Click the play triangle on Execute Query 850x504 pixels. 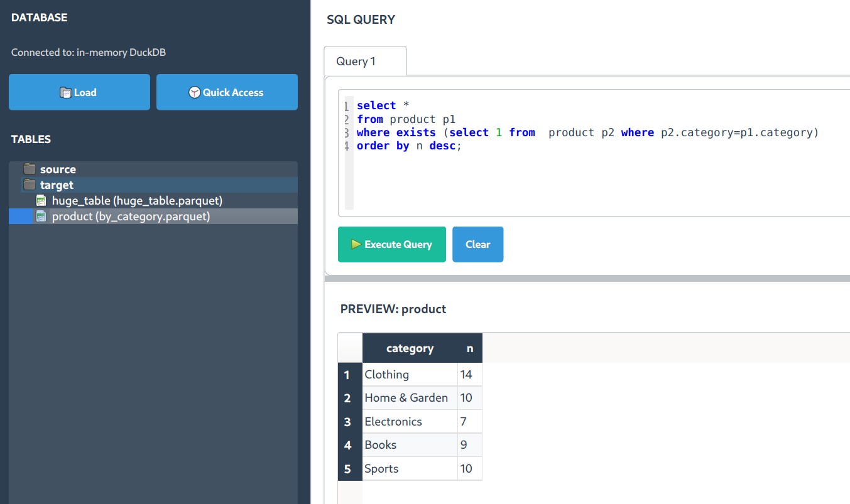(356, 244)
